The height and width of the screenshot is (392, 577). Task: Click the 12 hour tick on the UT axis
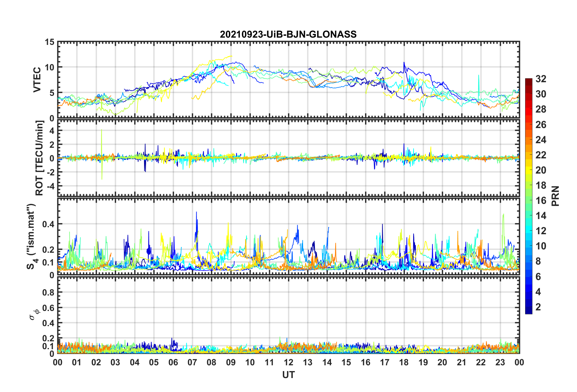(x=288, y=362)
